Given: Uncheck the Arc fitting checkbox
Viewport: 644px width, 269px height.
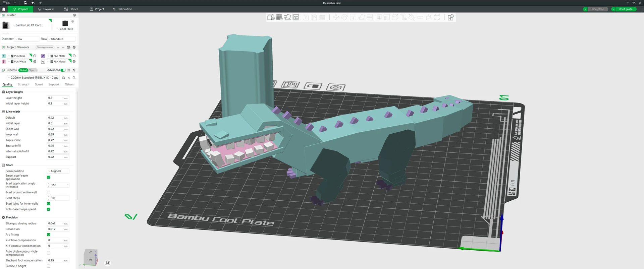Looking at the screenshot, I should [x=49, y=234].
